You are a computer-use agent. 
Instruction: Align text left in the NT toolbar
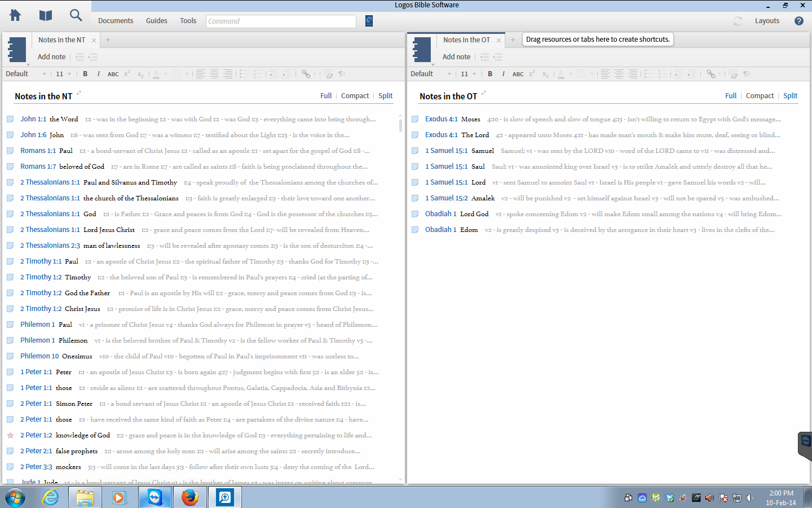pos(200,74)
